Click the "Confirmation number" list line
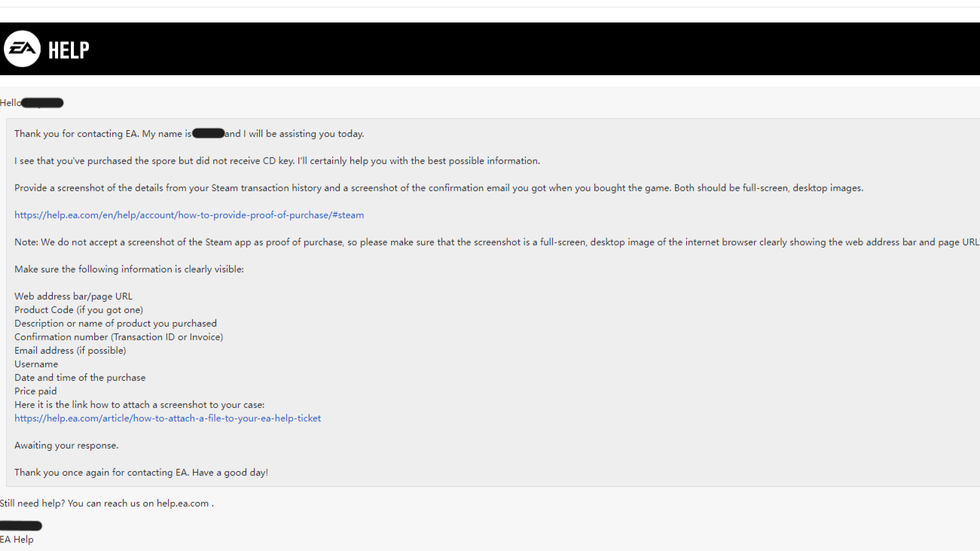Viewport: 980px width, 551px height. (118, 337)
